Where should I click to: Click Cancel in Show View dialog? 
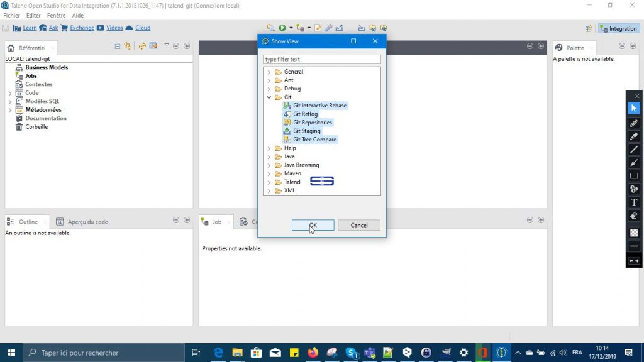(x=359, y=225)
